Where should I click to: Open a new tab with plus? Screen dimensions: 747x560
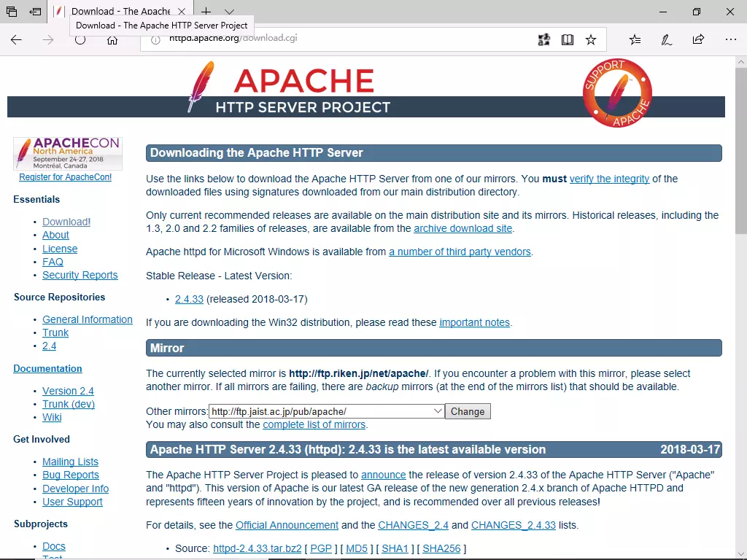click(206, 12)
